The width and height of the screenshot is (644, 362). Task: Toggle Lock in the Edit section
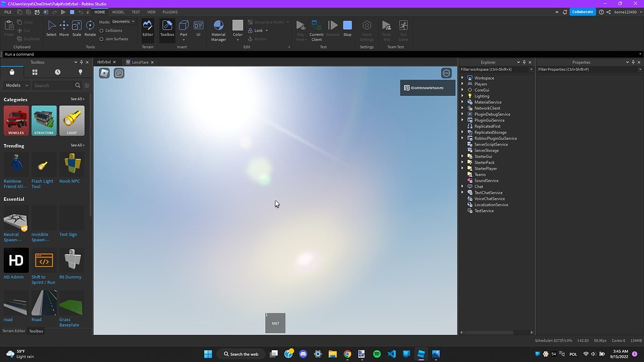[x=258, y=30]
